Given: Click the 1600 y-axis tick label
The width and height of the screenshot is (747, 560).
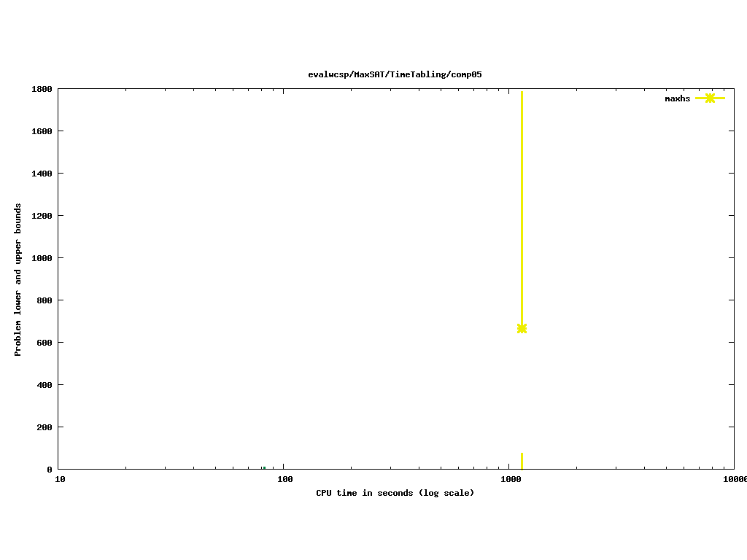Looking at the screenshot, I should click(x=41, y=131).
